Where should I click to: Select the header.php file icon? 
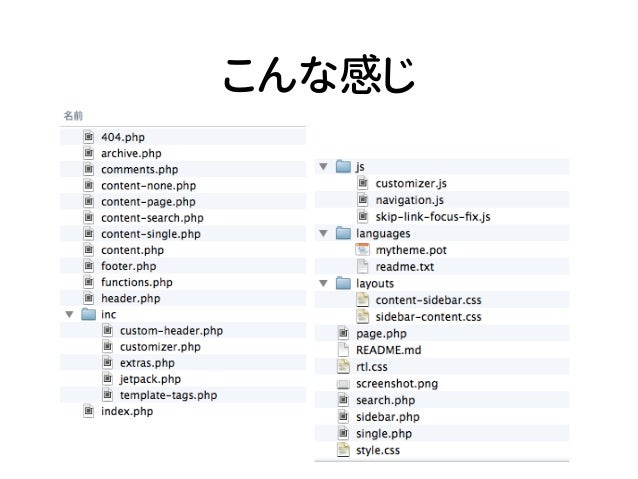88,298
